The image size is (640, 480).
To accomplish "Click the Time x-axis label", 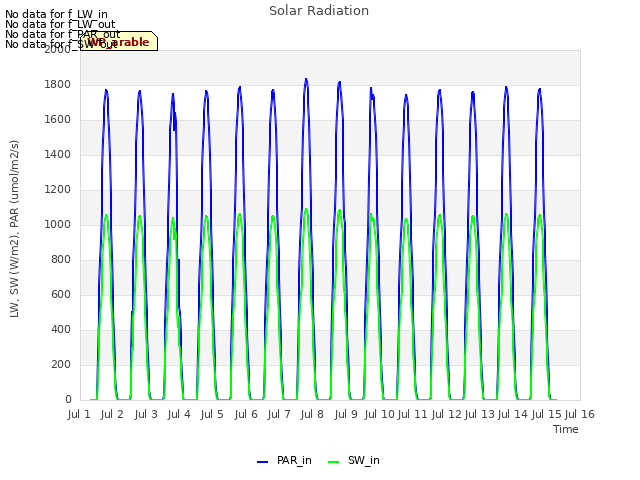I will tap(566, 429).
